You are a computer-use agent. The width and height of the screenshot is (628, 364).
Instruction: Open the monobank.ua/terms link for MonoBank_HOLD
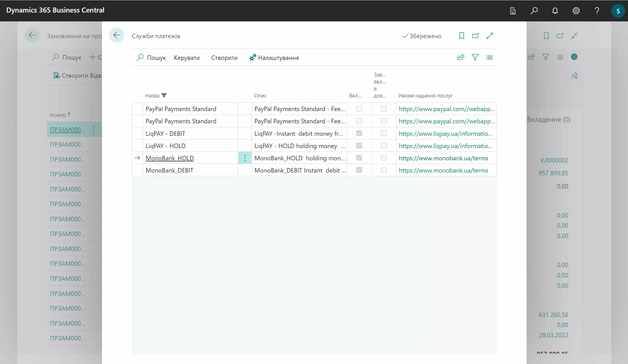coord(443,158)
